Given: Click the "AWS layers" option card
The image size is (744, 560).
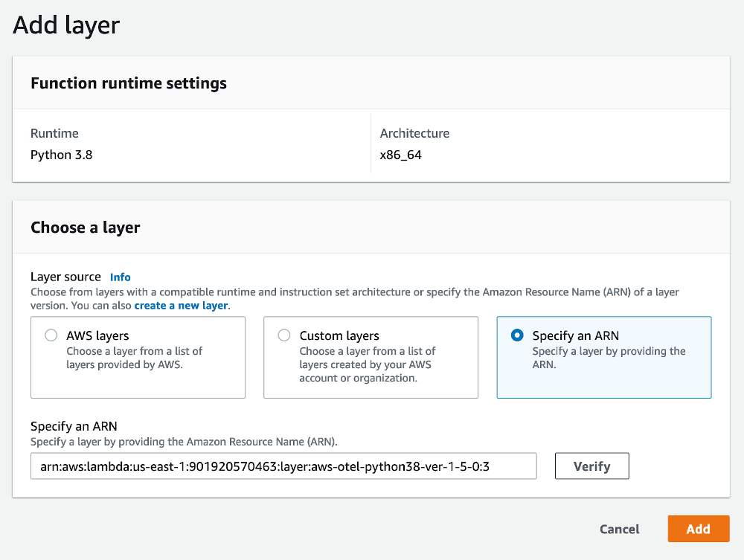Looking at the screenshot, I should click(x=138, y=357).
